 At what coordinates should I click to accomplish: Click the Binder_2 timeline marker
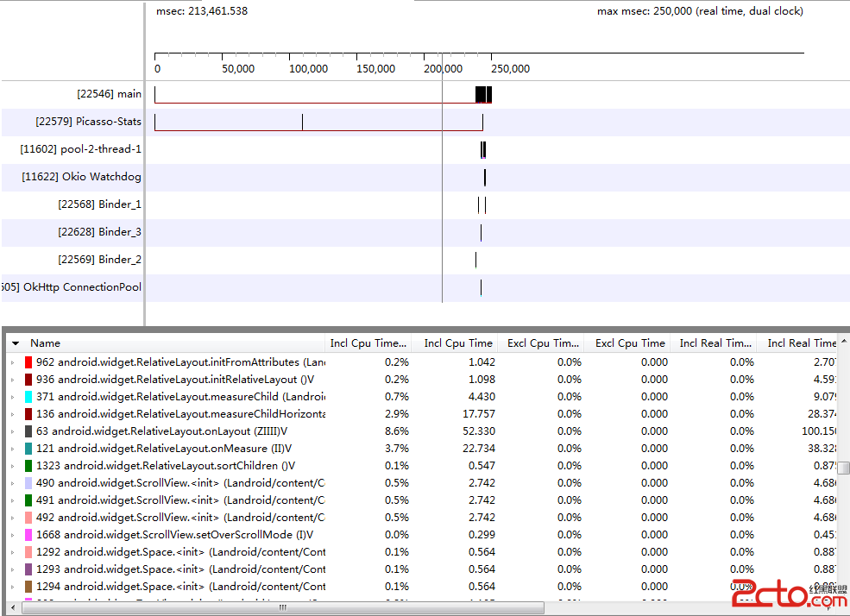click(x=476, y=260)
